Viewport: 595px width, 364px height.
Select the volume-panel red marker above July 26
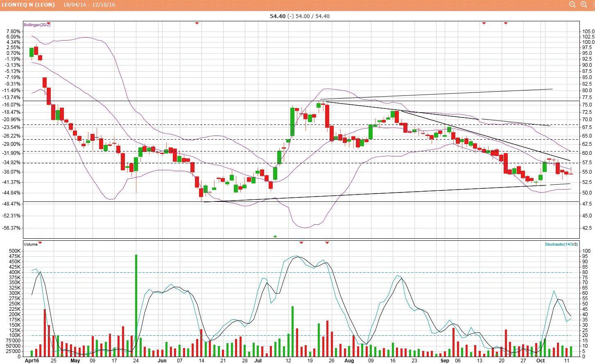(327, 243)
